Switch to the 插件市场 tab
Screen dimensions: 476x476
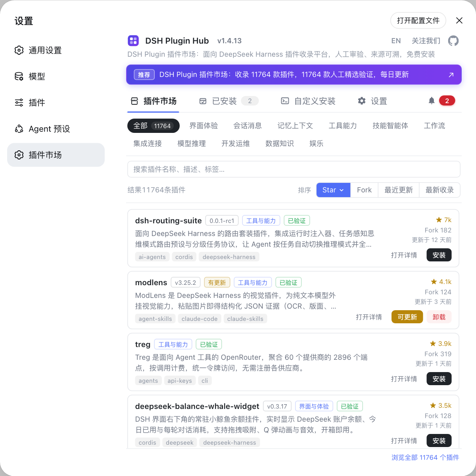coord(154,101)
